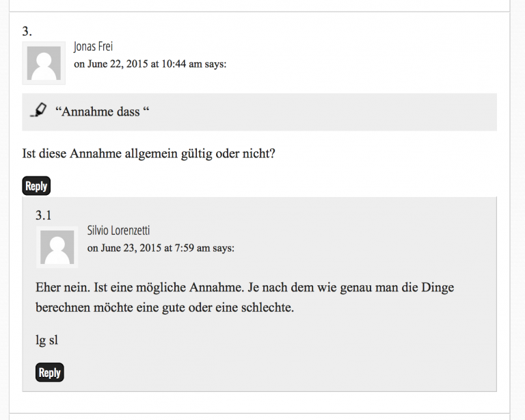Open Jonas Frei's avatar image
Screen dimensions: 525x420
pyautogui.click(x=44, y=63)
